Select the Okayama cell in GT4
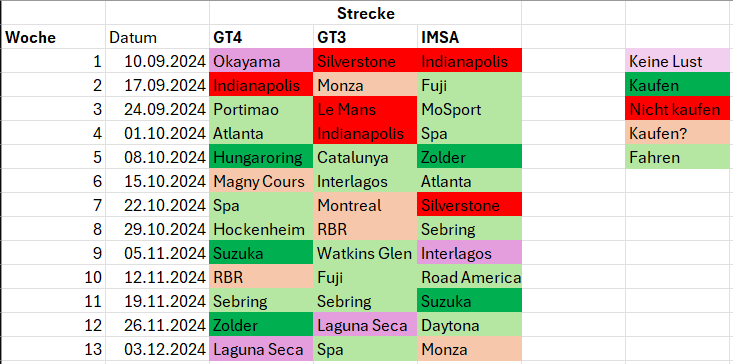The image size is (733, 364). [x=261, y=61]
